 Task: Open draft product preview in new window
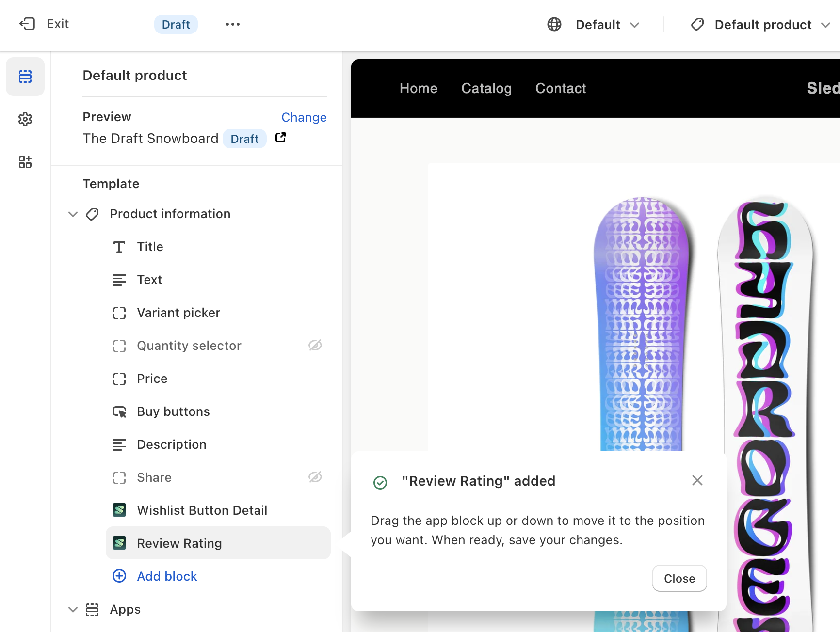click(280, 138)
